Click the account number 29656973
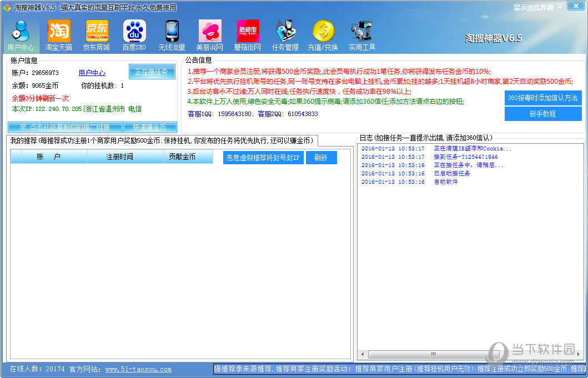 click(x=45, y=73)
